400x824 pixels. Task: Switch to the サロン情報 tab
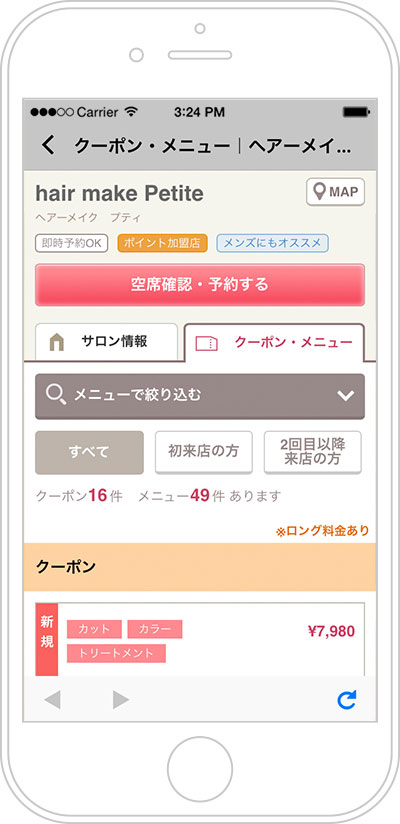[x=106, y=342]
